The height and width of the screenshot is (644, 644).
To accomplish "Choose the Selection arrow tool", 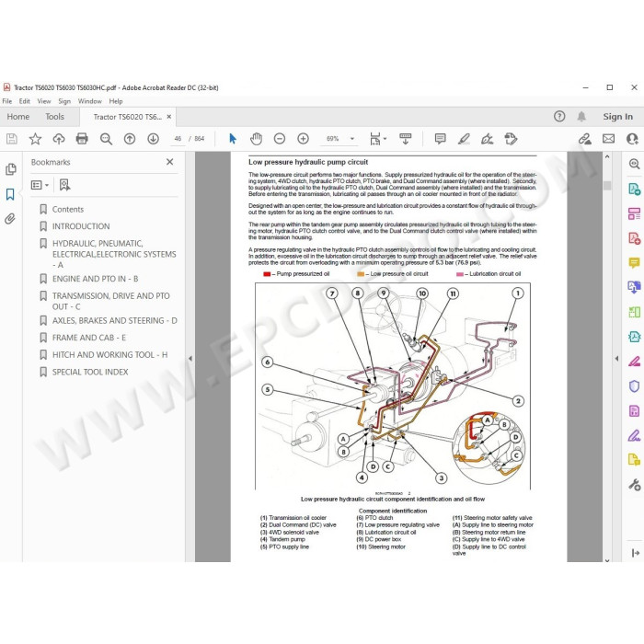I will coord(233,139).
